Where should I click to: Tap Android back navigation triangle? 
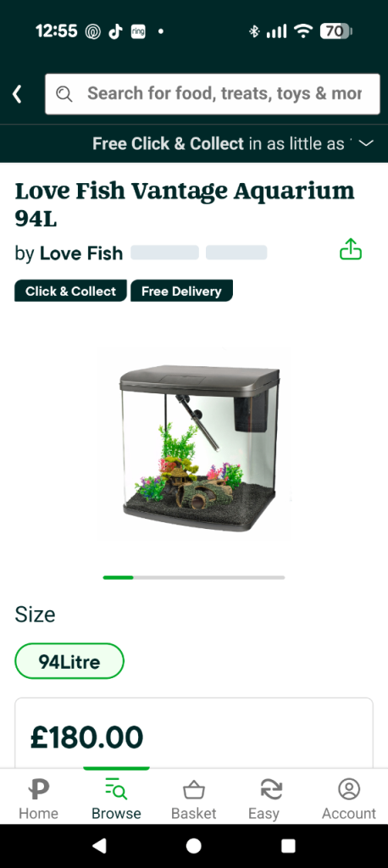[100, 845]
